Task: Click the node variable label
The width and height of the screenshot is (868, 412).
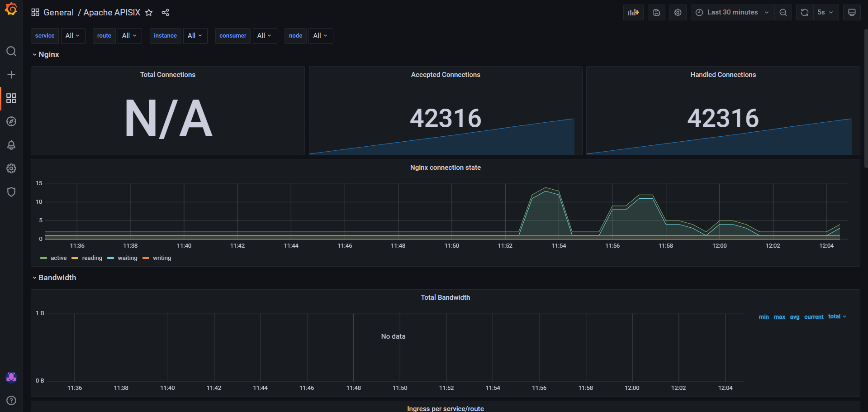Action: pyautogui.click(x=295, y=36)
